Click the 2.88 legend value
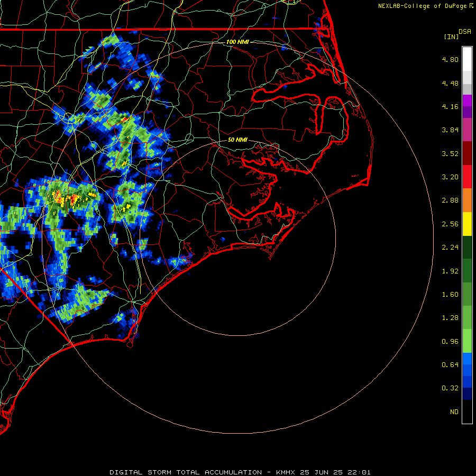The image size is (476, 476). (x=450, y=200)
